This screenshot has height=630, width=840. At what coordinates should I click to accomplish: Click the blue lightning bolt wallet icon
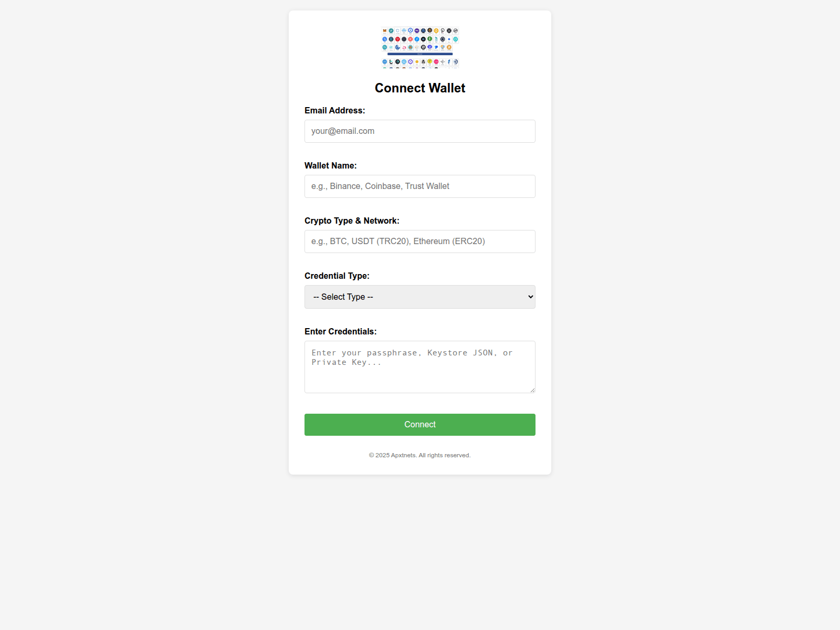417,39
